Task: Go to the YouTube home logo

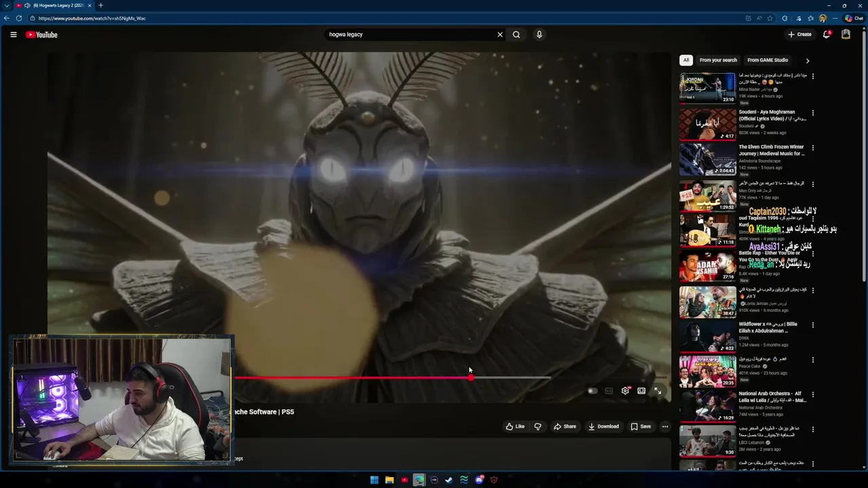Action: [x=41, y=35]
